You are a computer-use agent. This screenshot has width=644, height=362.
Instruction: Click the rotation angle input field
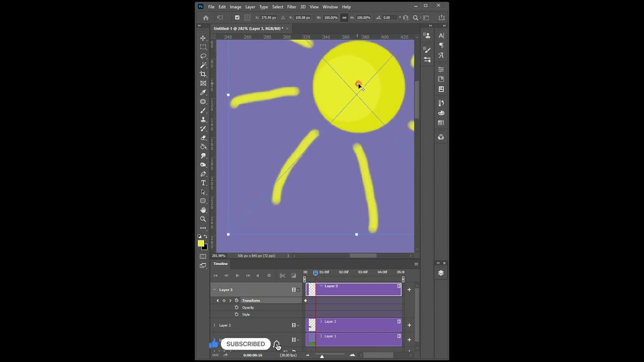390,18
